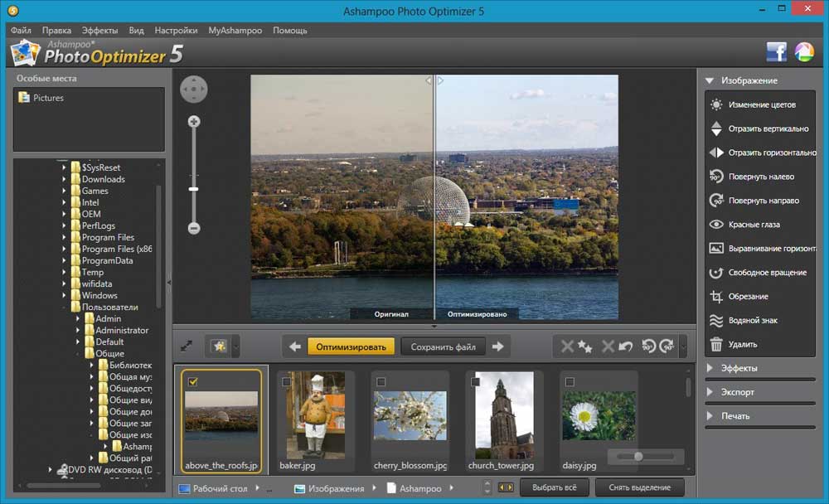Click the Сохранить файл button

tap(443, 347)
